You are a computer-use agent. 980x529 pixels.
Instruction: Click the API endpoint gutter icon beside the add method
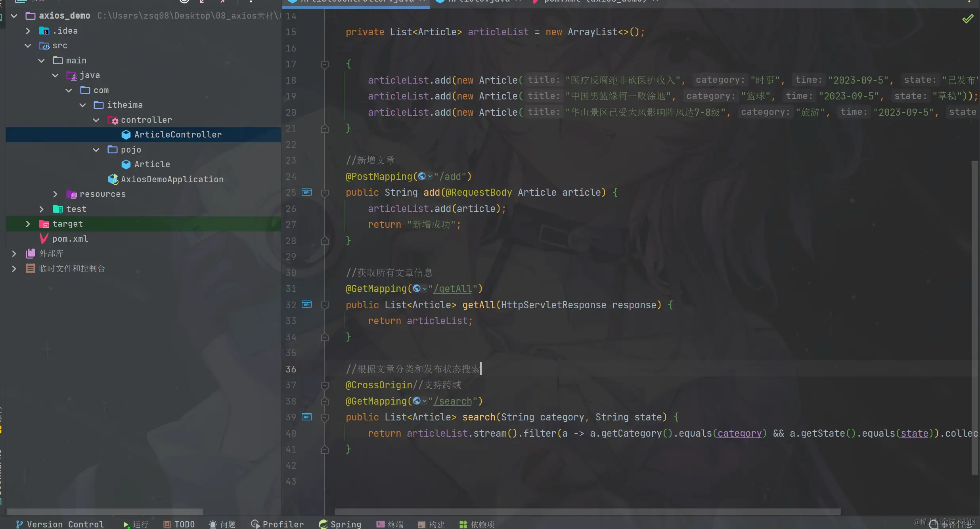coord(306,193)
